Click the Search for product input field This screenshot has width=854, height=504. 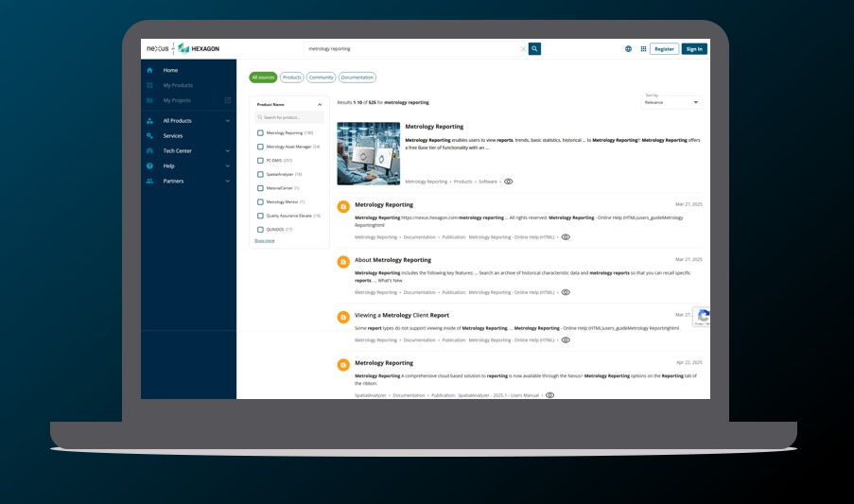click(x=289, y=117)
